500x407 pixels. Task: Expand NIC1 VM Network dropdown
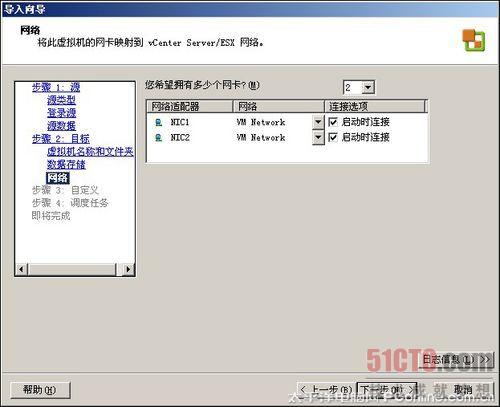(318, 122)
